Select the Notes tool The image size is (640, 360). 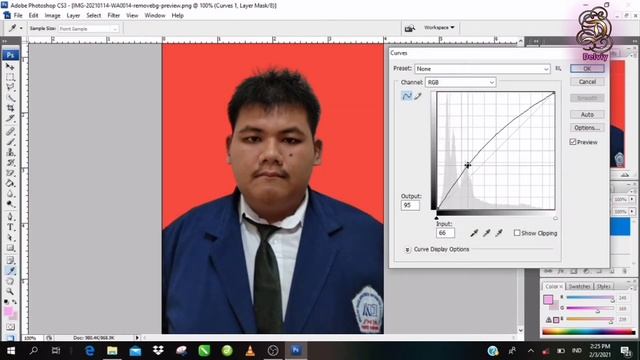click(x=10, y=260)
